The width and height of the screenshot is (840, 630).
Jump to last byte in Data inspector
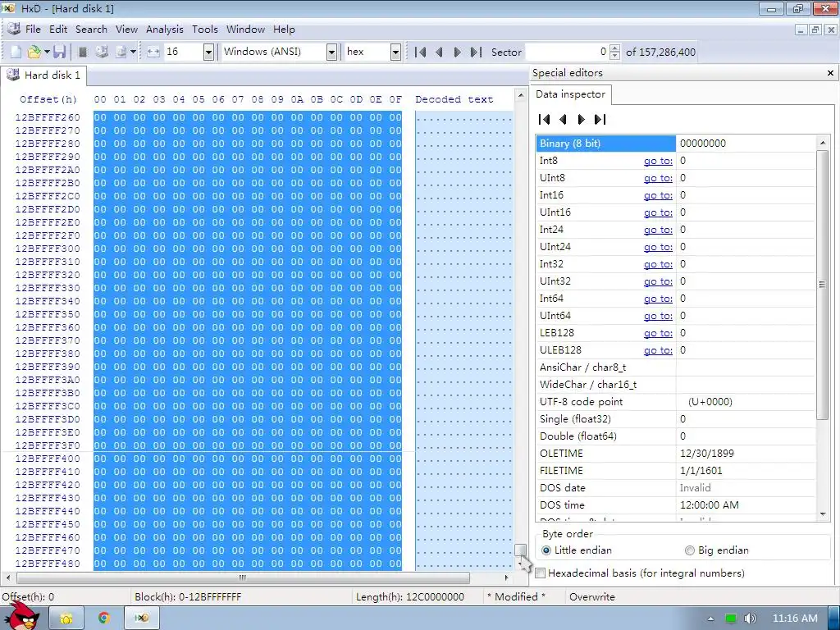coord(600,120)
